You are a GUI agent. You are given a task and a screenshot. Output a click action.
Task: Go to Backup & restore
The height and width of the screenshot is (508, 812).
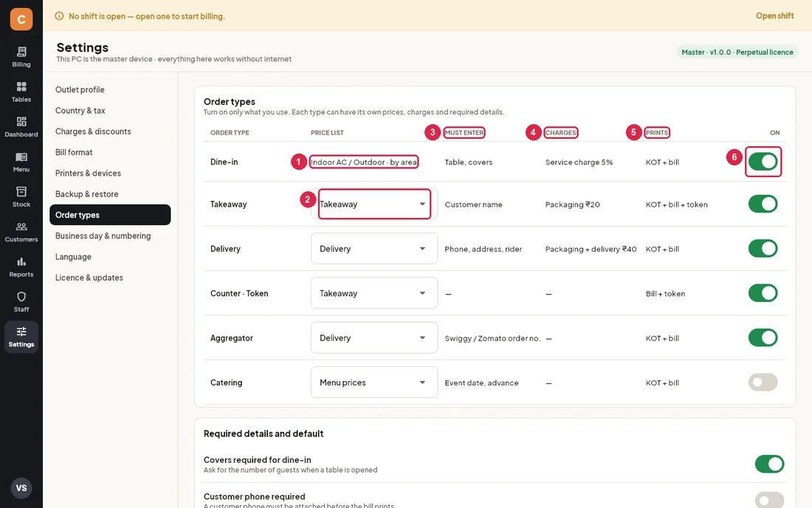110,194
